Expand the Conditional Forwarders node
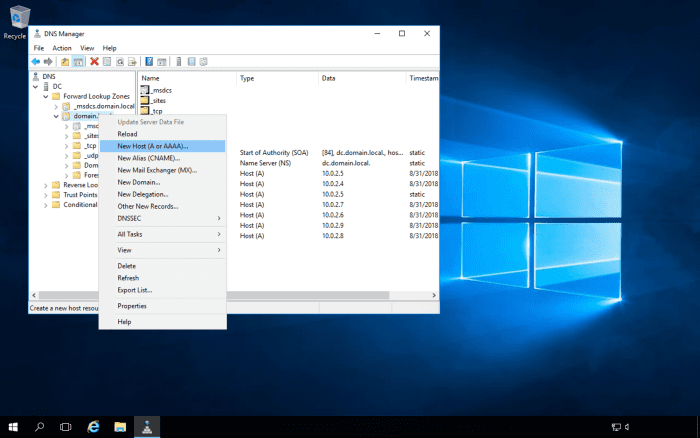Viewport: 700px width, 438px height. coord(46,204)
